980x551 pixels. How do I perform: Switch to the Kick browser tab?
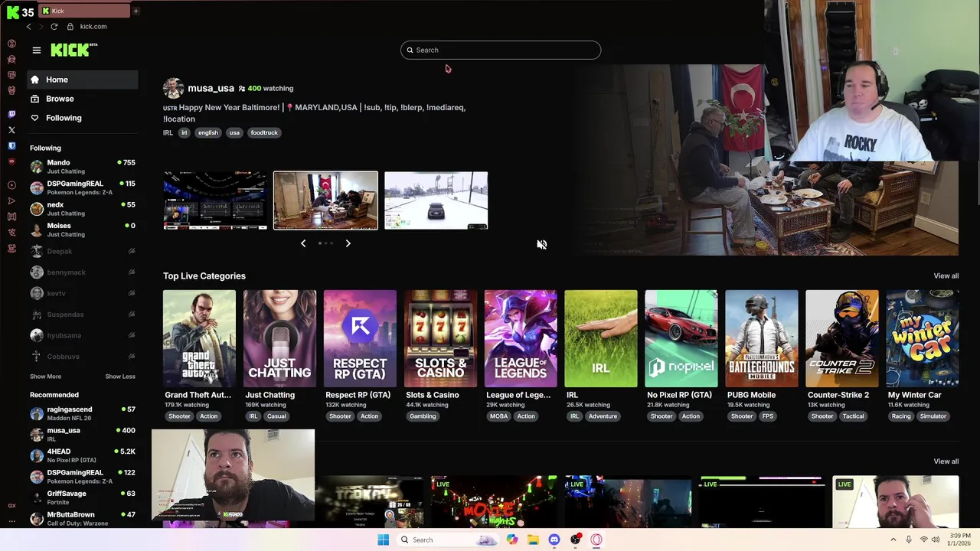coord(84,11)
